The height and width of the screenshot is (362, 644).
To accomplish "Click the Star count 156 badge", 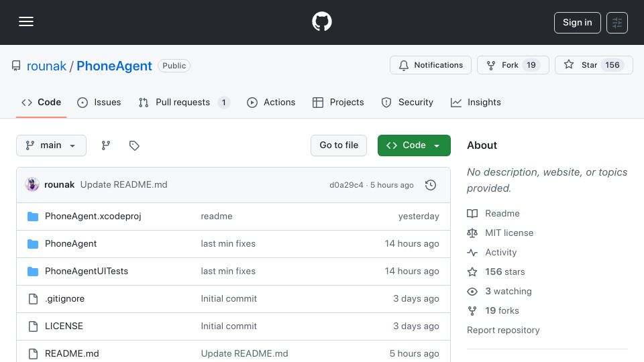I will point(612,65).
